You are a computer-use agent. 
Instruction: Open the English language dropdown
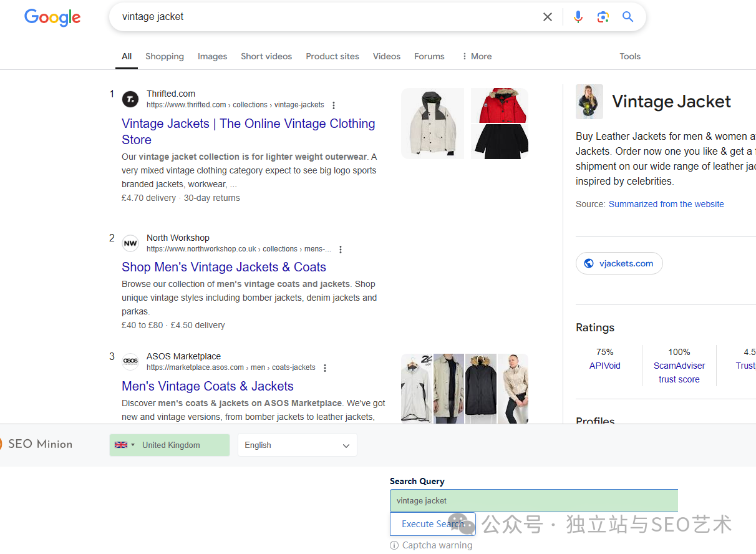[298, 445]
